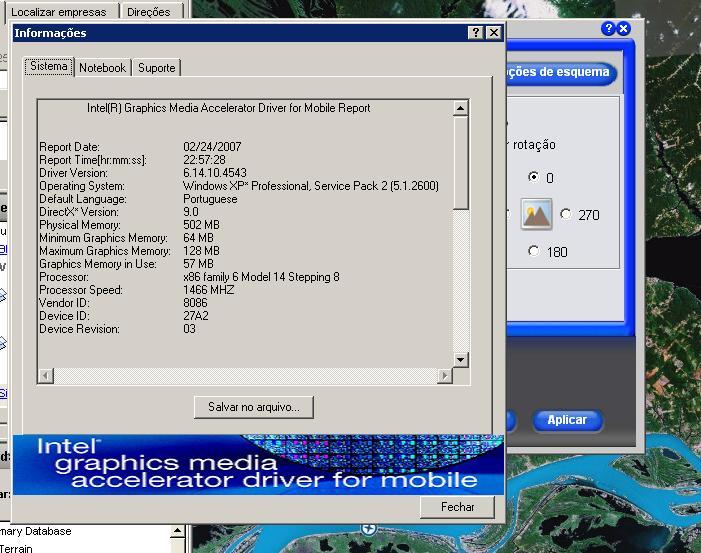Screen dimensions: 701x553
Task: Click the Primary Database entry in layers list
Action: (x=36, y=531)
